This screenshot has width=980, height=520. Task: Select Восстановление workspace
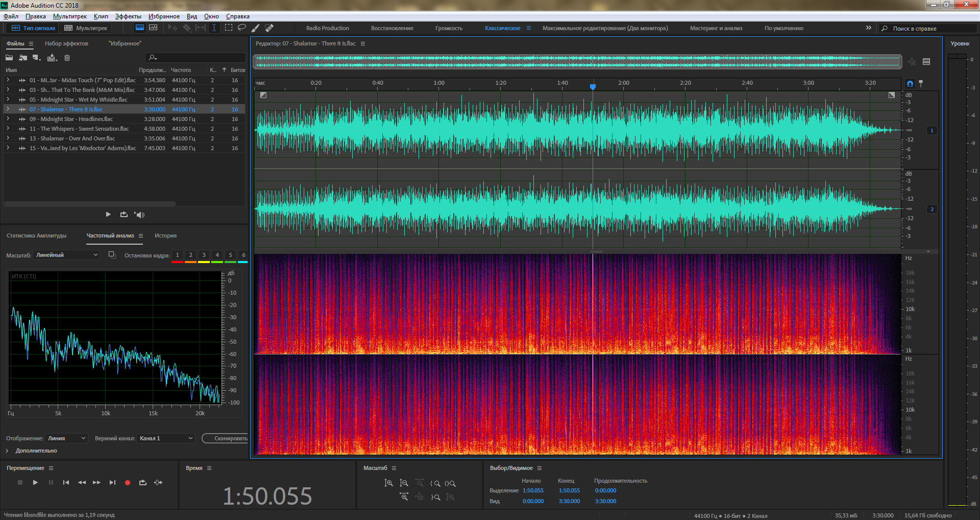point(392,28)
